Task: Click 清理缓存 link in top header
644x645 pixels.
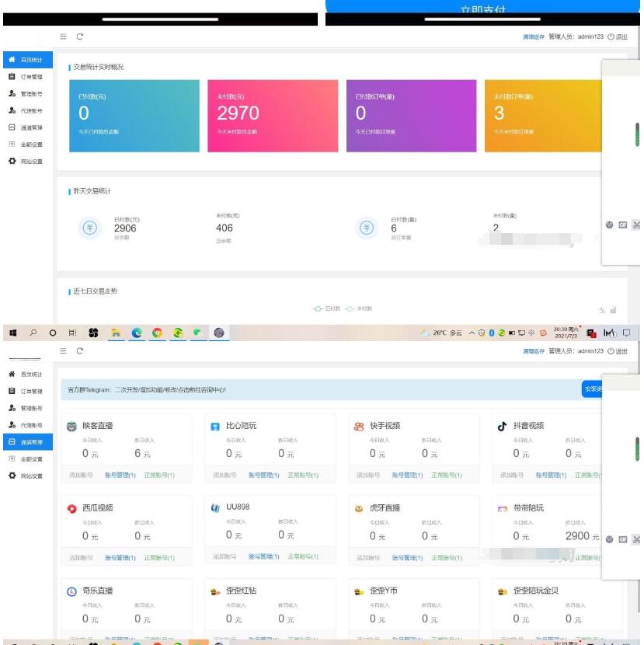Action: coord(533,37)
